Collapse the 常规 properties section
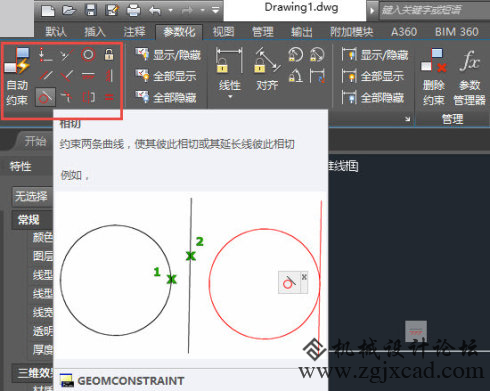 [x=32, y=220]
